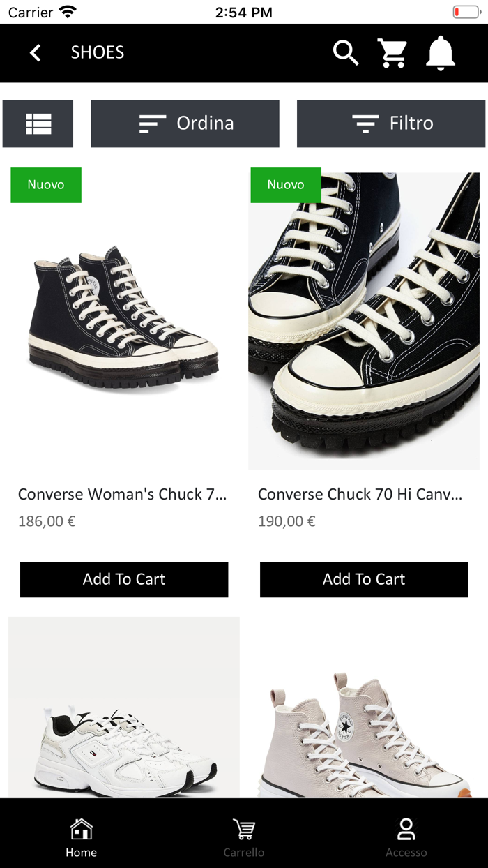Tap the back arrow in header

pos(36,52)
